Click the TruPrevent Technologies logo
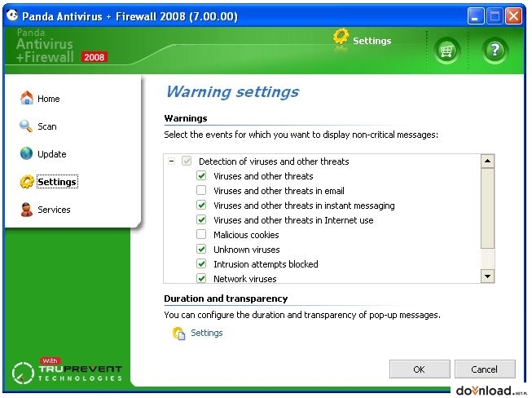The width and height of the screenshot is (532, 398). (67, 371)
